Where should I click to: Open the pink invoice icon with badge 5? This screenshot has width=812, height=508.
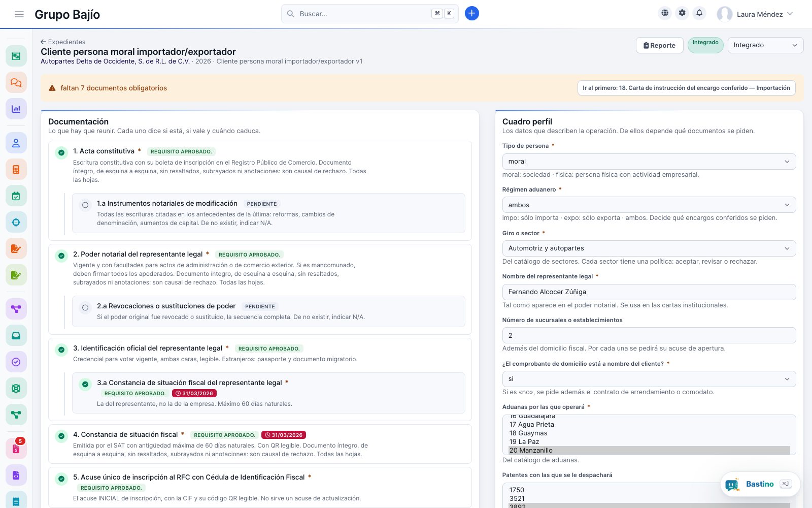[x=16, y=449]
